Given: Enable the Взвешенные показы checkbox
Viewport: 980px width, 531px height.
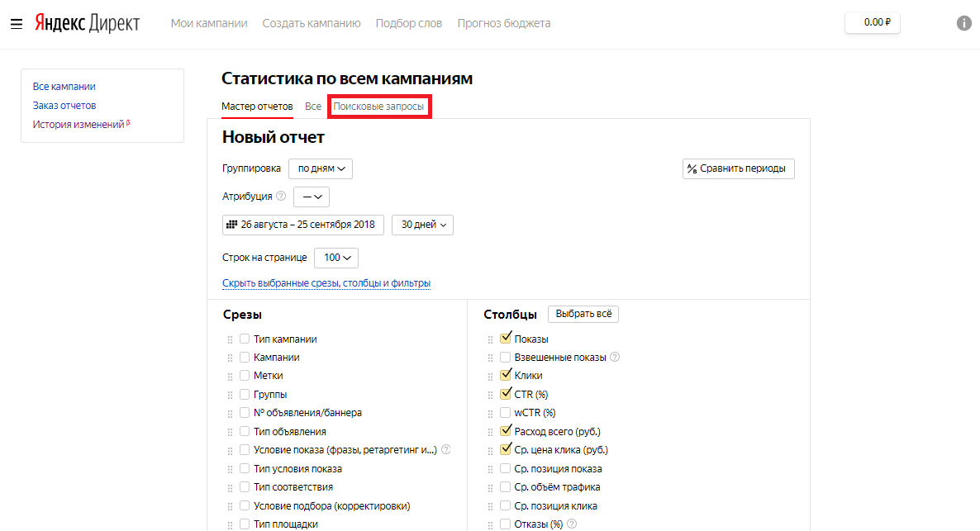Looking at the screenshot, I should pos(505,358).
